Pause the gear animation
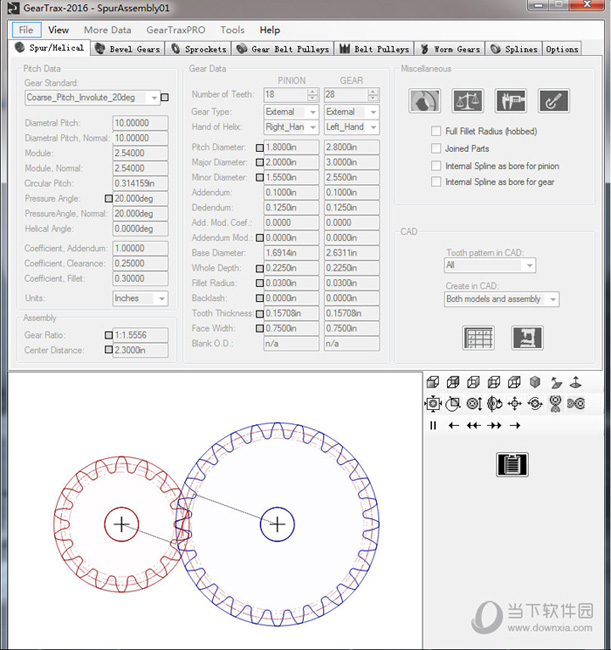611x650 pixels. coord(433,425)
